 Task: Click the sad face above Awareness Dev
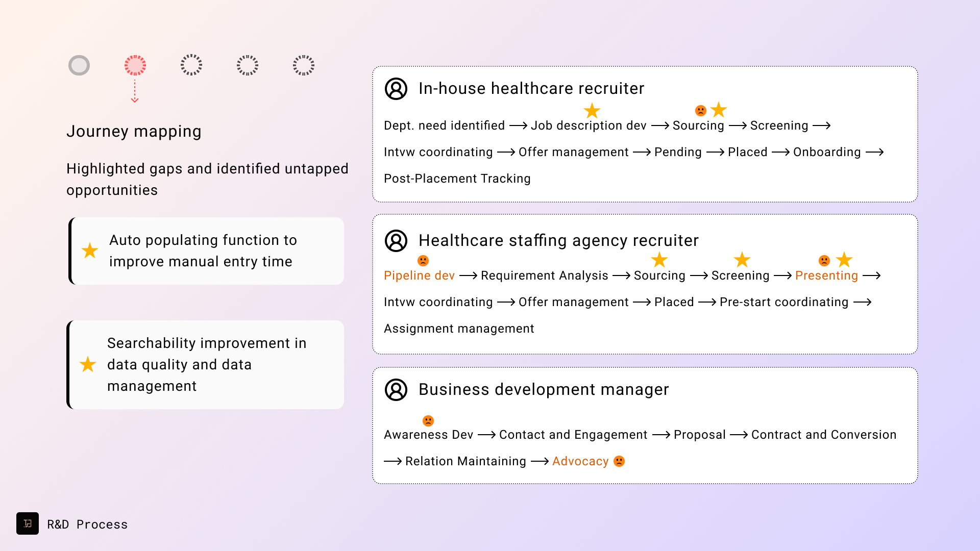pyautogui.click(x=428, y=421)
